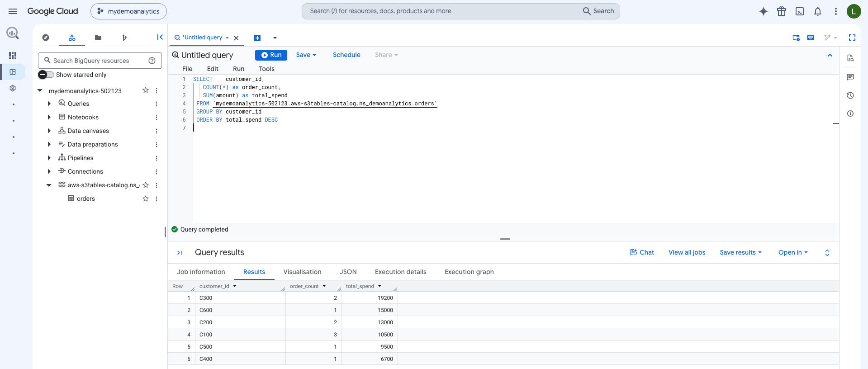Click the Schedule button
The height and width of the screenshot is (369, 868).
pyautogui.click(x=346, y=55)
